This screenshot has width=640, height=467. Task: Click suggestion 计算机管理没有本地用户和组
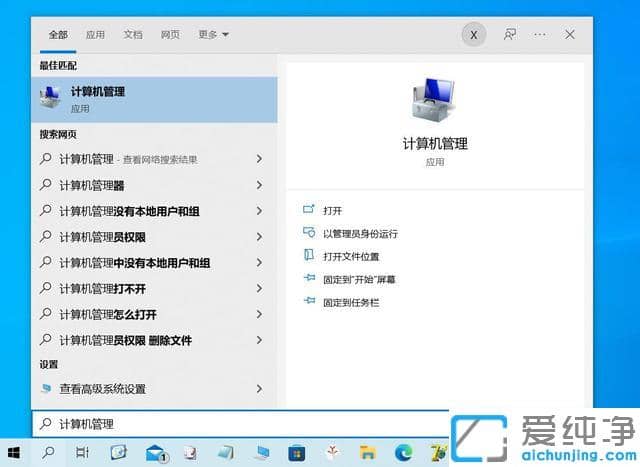pyautogui.click(x=129, y=211)
